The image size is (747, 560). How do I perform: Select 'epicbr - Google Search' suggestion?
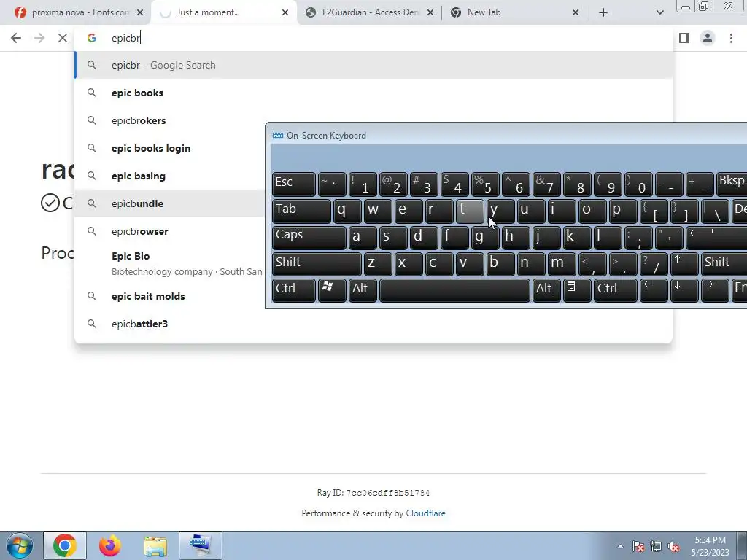pyautogui.click(x=373, y=65)
